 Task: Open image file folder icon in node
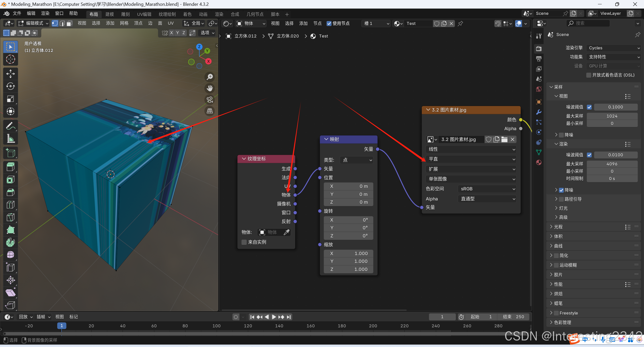(504, 139)
